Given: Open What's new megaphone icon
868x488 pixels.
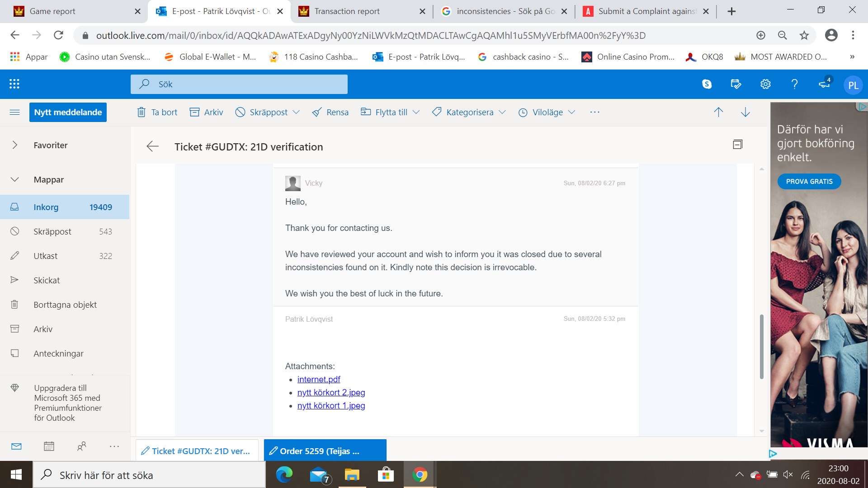Looking at the screenshot, I should pyautogui.click(x=825, y=83).
